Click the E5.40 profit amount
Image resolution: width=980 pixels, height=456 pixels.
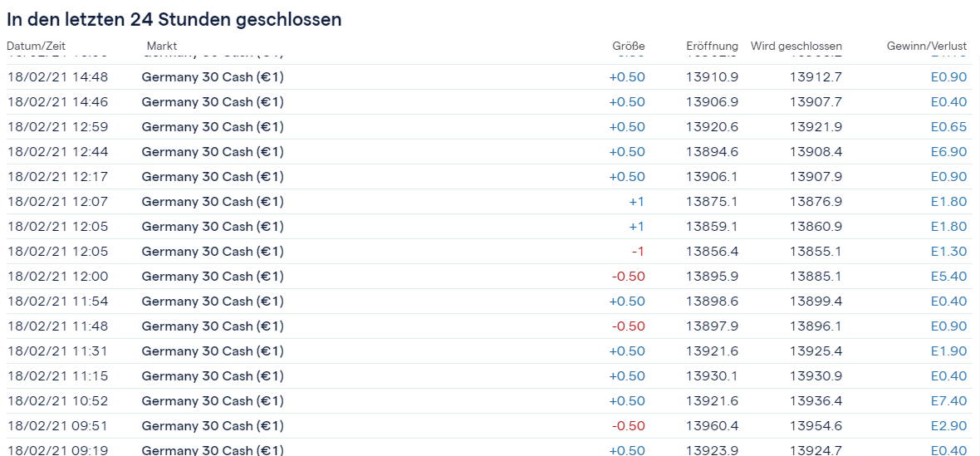coord(948,277)
